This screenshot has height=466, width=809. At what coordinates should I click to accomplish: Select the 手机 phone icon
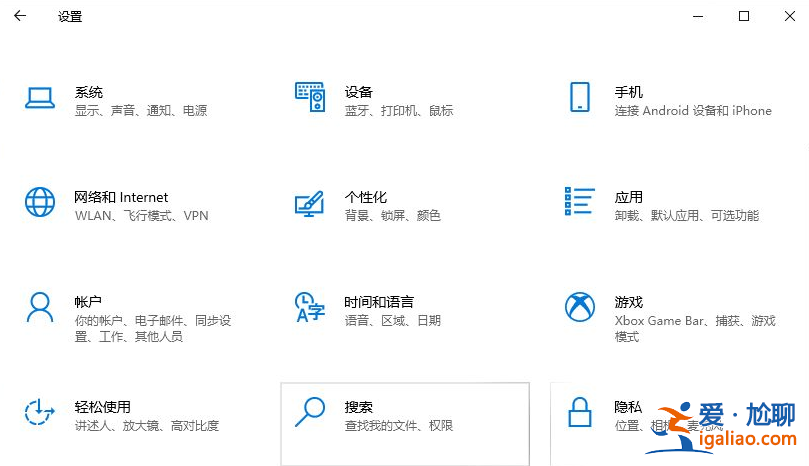580,97
